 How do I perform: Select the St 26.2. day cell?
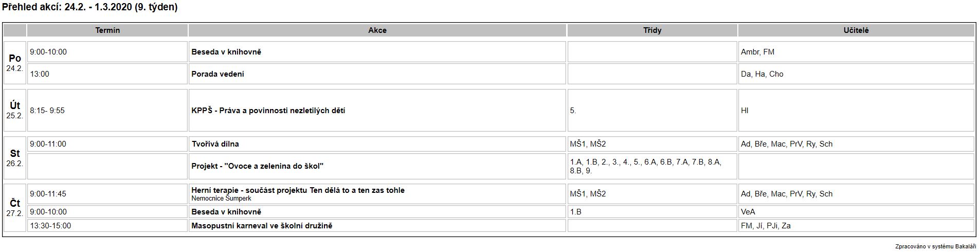tap(15, 158)
